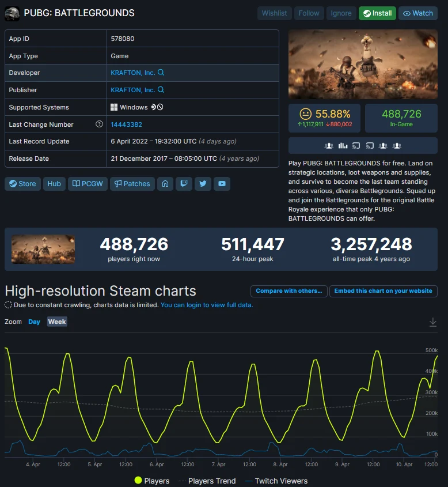The height and width of the screenshot is (487, 448).
Task: Click the App Type value Game
Action: pos(119,56)
